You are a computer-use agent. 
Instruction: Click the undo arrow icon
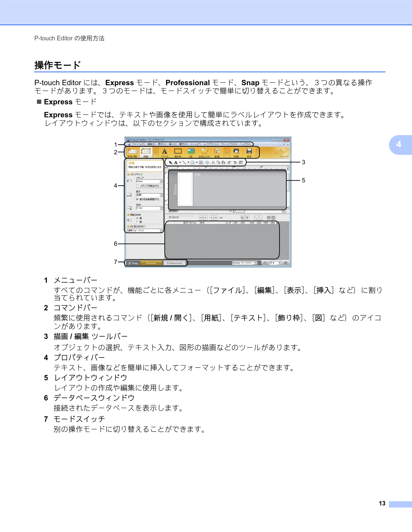[229, 162]
